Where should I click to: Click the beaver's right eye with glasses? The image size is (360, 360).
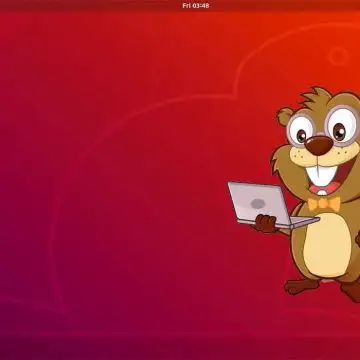pos(343,125)
